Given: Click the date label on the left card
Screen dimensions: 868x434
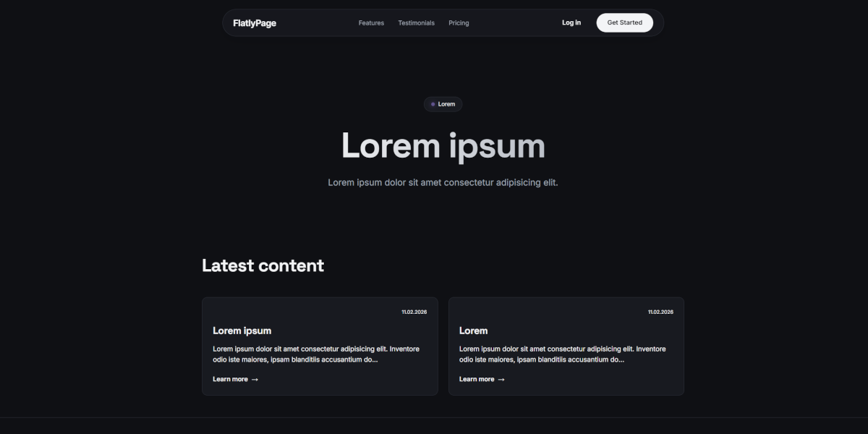Looking at the screenshot, I should (414, 312).
